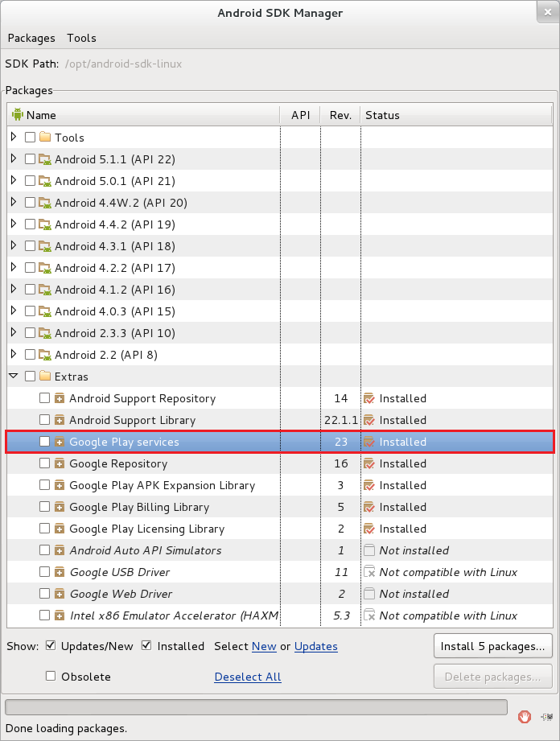
Task: Click the red stop hand icon
Action: click(524, 716)
